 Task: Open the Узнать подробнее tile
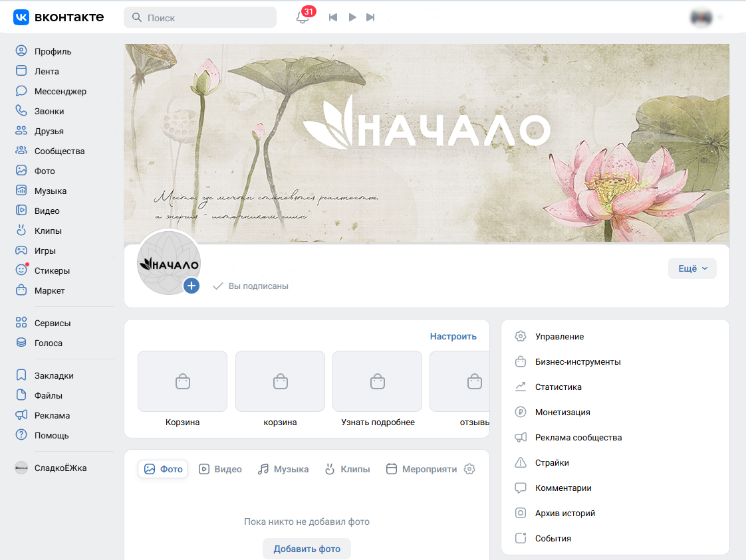point(378,389)
